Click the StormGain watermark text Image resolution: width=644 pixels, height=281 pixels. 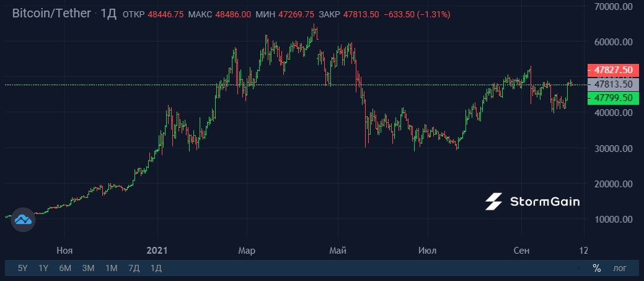pos(545,202)
